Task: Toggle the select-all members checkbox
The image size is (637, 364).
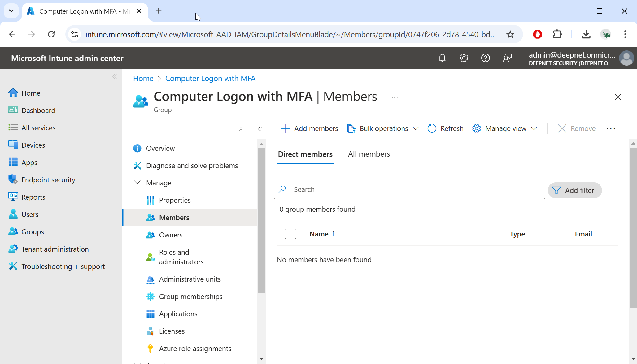Action: 290,234
